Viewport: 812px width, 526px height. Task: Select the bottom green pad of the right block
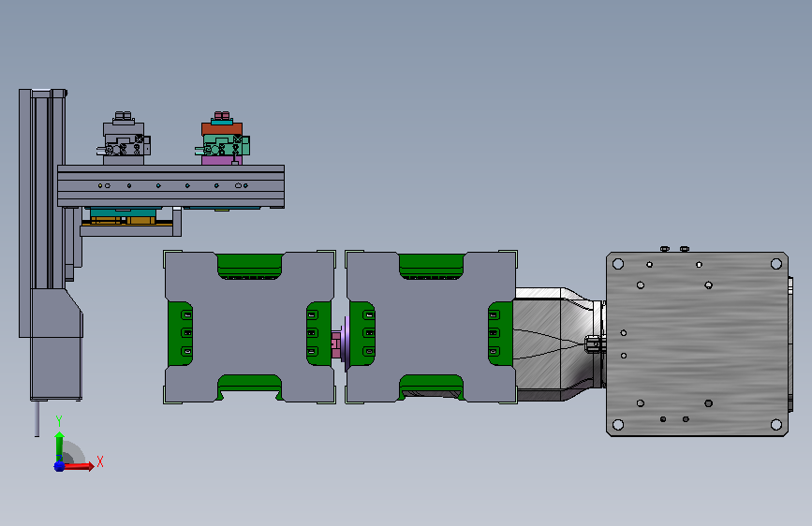pos(431,387)
